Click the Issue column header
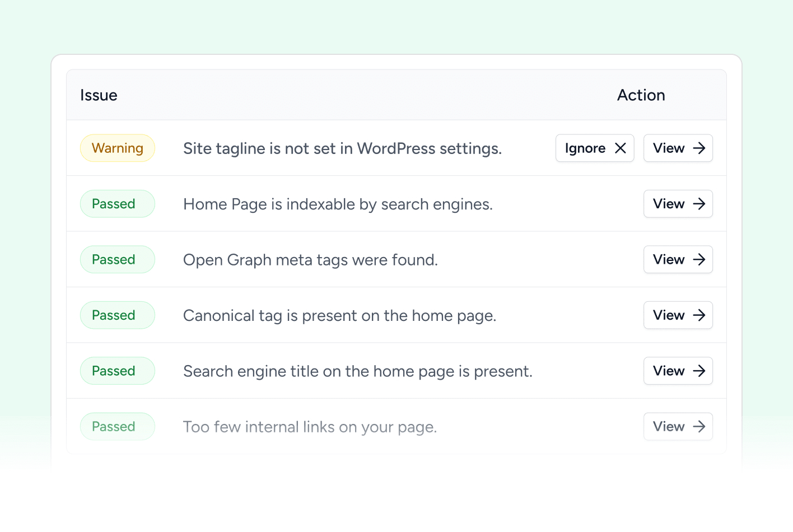 [99, 95]
